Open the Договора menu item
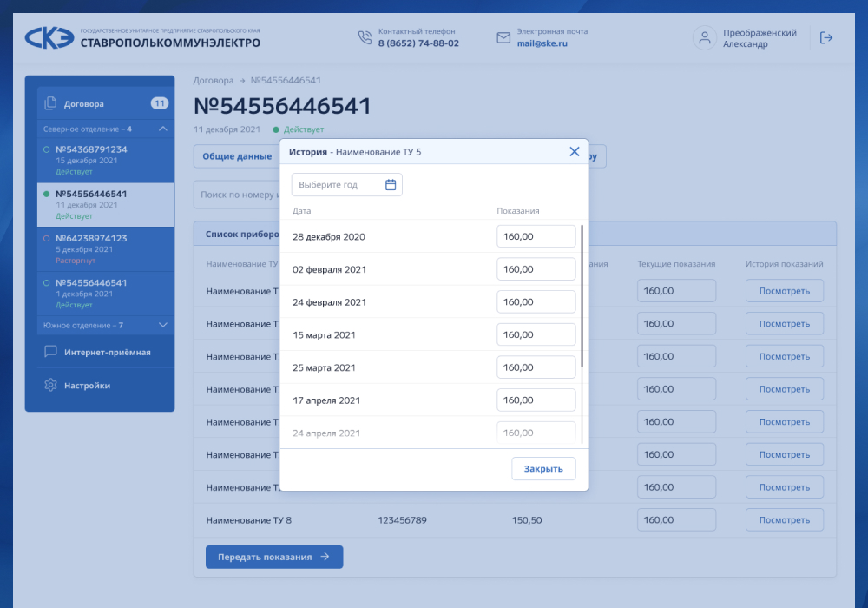868x608 pixels. [x=106, y=103]
